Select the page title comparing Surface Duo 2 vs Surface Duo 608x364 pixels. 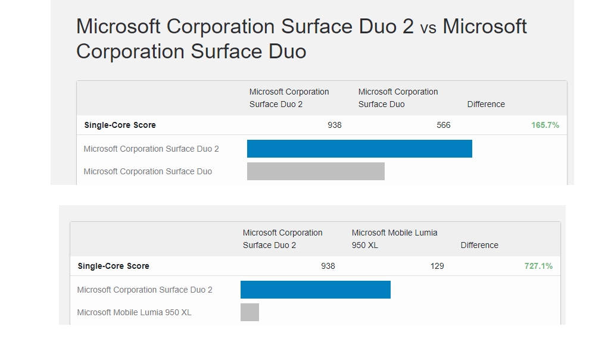(x=301, y=39)
